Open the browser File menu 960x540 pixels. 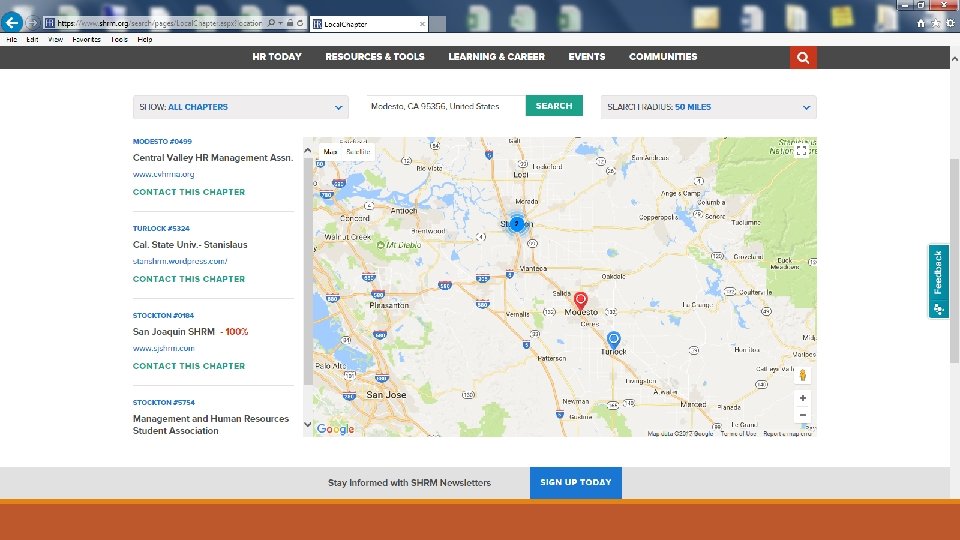(12, 39)
